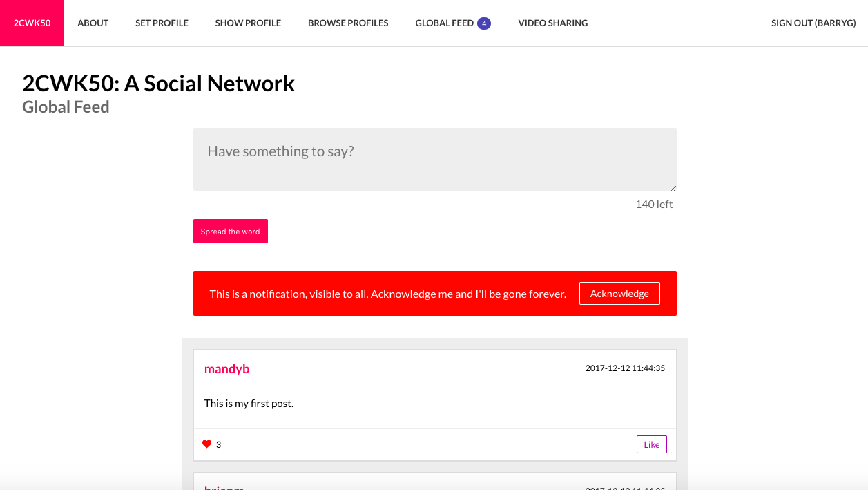Click the '2CWK50: A Social Network' heading
Viewport: 868px width, 490px height.
coord(159,84)
